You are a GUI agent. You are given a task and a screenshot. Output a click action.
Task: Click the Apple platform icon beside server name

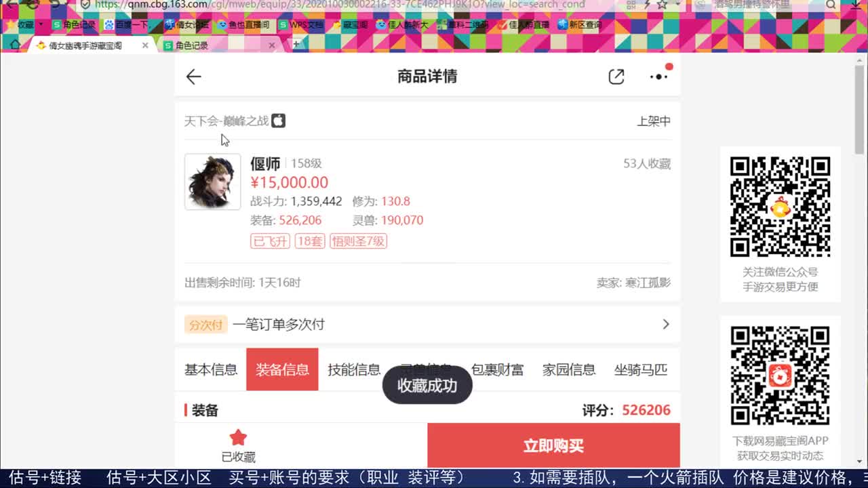[278, 121]
